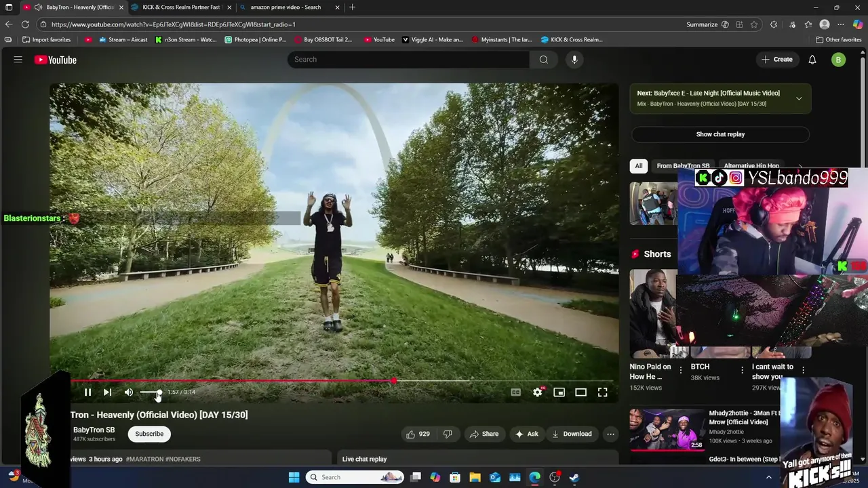Image resolution: width=868 pixels, height=488 pixels.
Task: Enable miniplayer mode
Action: (x=559, y=392)
